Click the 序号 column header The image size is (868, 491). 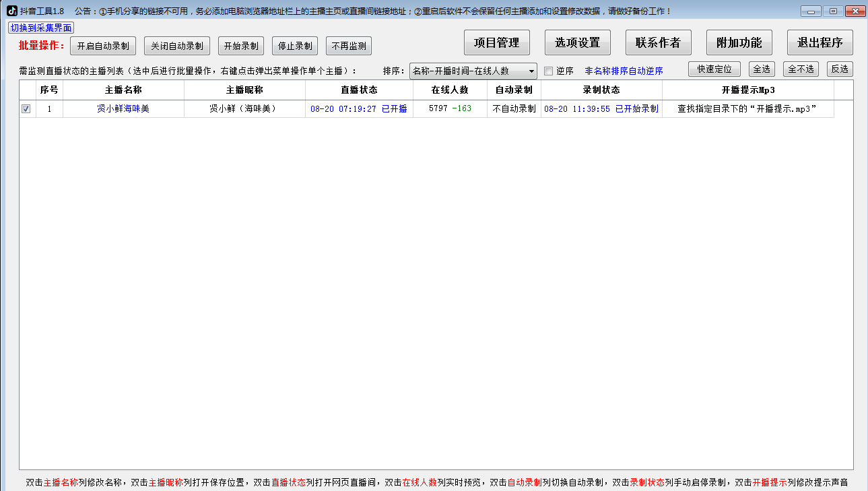point(49,90)
